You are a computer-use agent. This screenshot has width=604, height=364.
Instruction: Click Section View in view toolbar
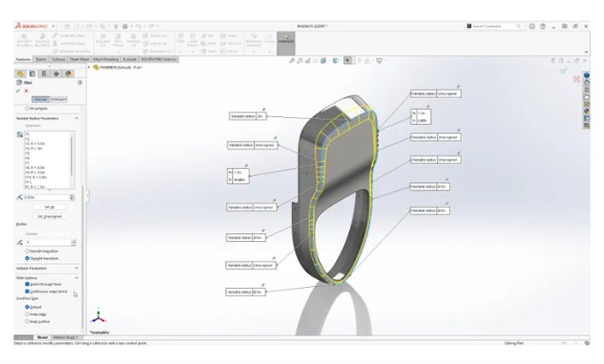[x=316, y=61]
